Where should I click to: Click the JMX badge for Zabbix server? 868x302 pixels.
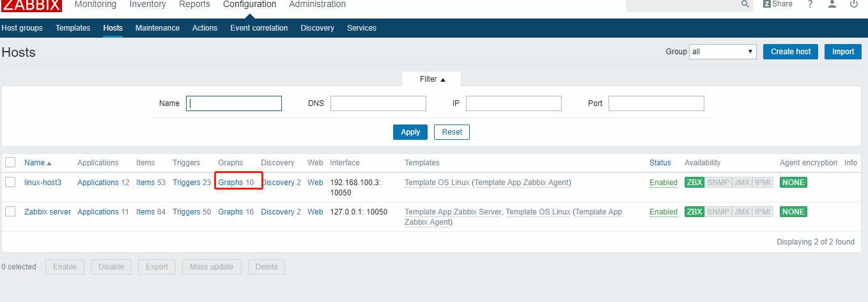(x=741, y=212)
